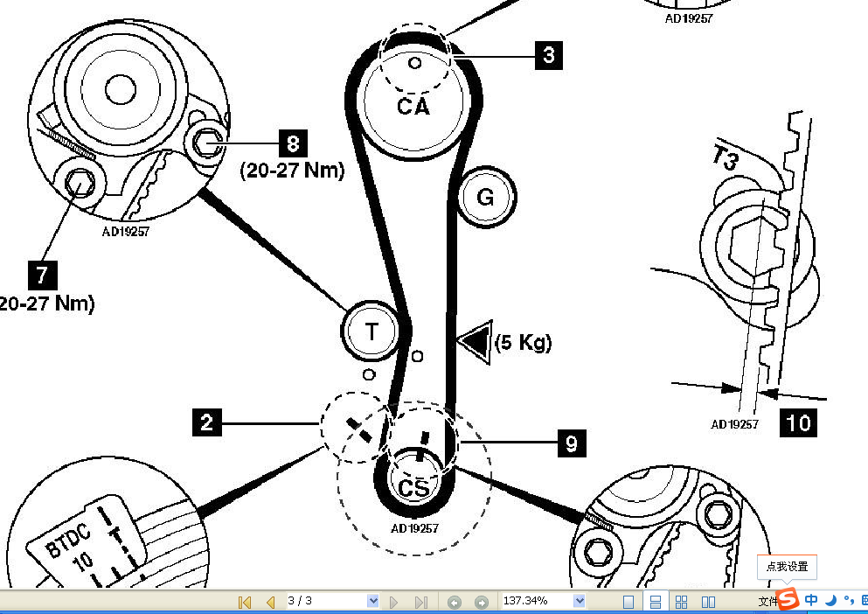
Task: Open the zoom level dropdown arrow
Action: pos(579,601)
